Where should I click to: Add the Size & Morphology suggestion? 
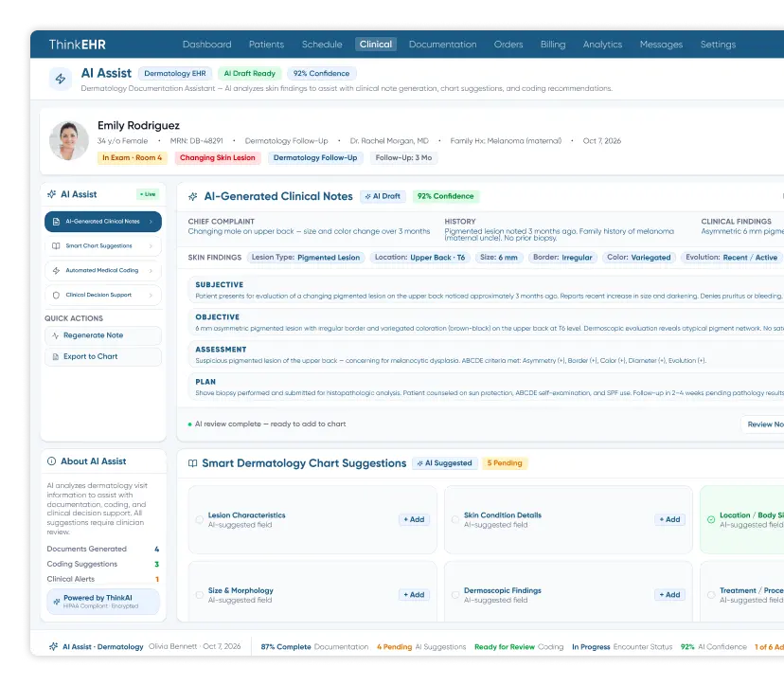pos(414,595)
